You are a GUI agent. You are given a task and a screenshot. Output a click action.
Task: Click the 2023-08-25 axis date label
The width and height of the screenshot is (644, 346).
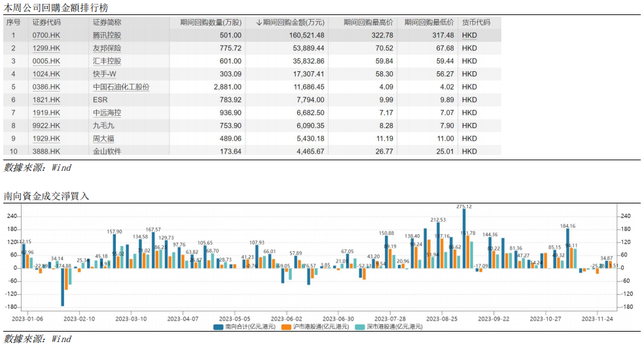click(x=442, y=319)
